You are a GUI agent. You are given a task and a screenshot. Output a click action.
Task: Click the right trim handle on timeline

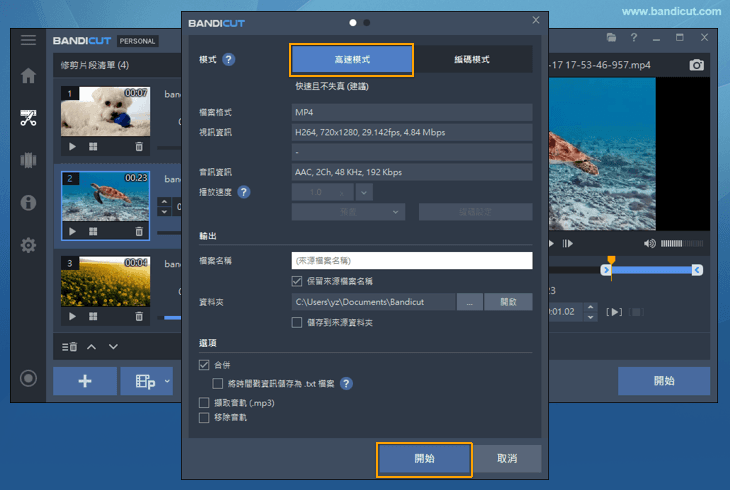point(697,270)
